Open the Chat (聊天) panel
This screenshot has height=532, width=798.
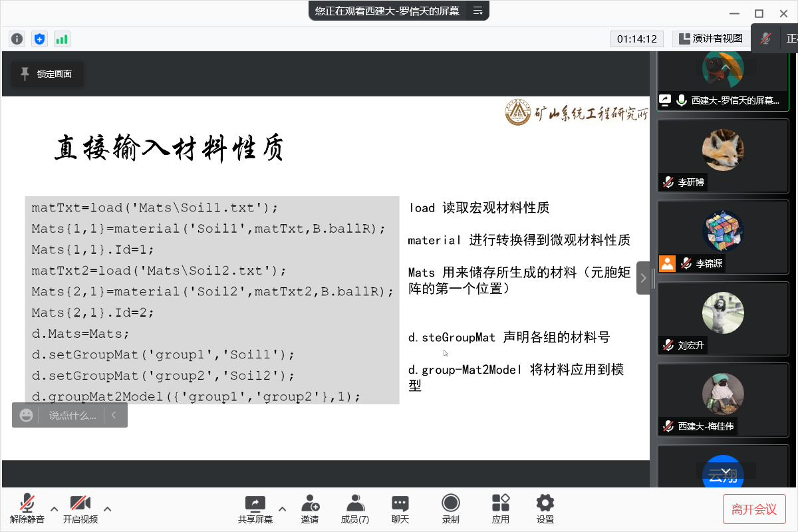click(x=400, y=509)
